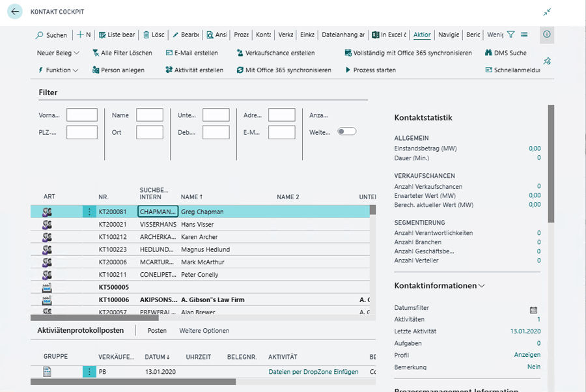The width and height of the screenshot is (586, 392).
Task: Click company icon for KT500005
Action: click(x=47, y=287)
